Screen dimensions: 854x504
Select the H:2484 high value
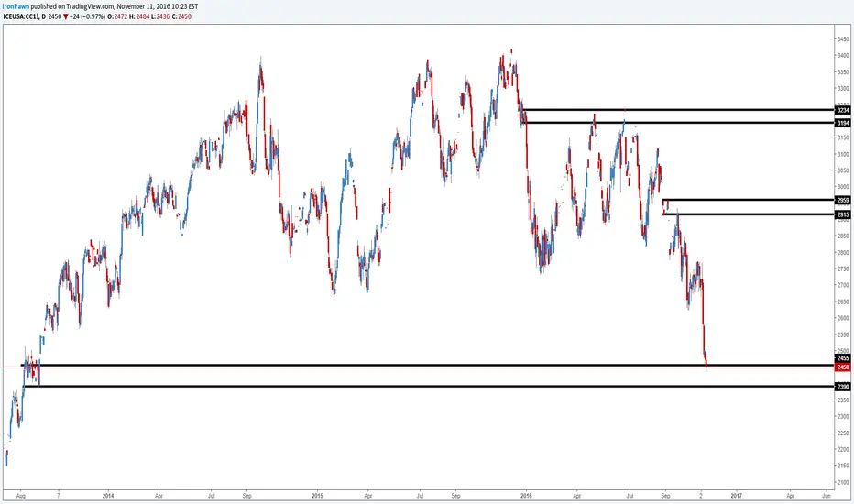(x=139, y=16)
